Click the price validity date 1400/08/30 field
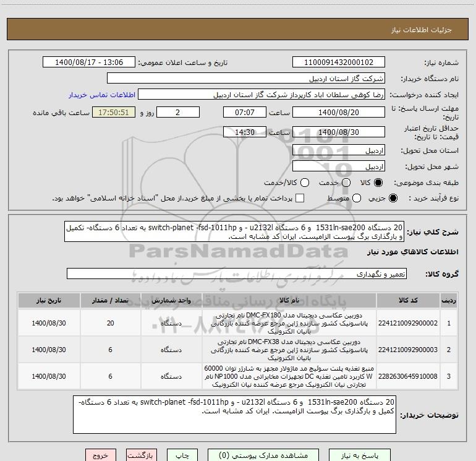The height and width of the screenshot is (461, 476). click(x=339, y=132)
